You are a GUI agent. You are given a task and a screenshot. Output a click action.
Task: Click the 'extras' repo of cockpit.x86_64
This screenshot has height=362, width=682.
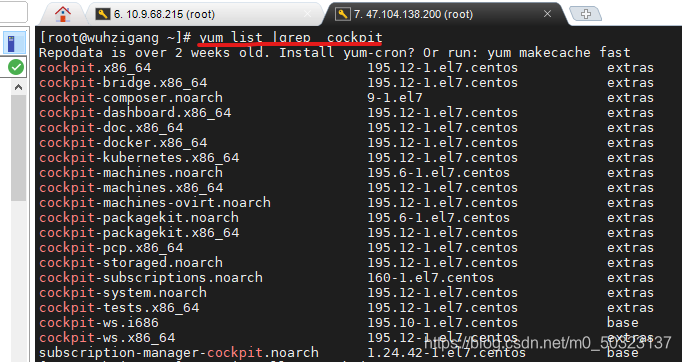[x=631, y=68]
